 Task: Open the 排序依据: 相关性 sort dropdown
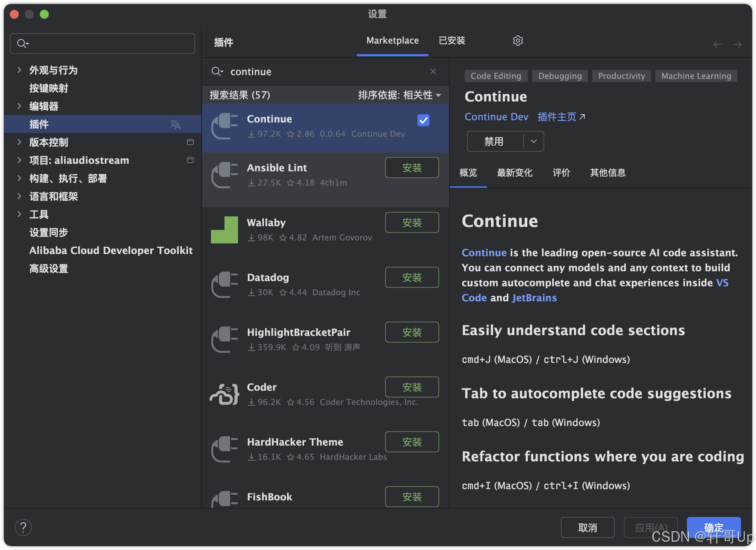click(400, 95)
